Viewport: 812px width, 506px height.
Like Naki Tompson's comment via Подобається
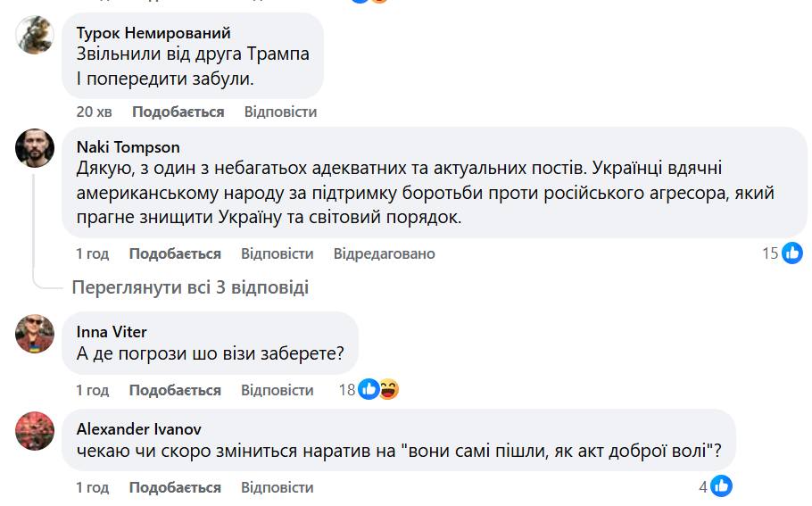(x=175, y=253)
